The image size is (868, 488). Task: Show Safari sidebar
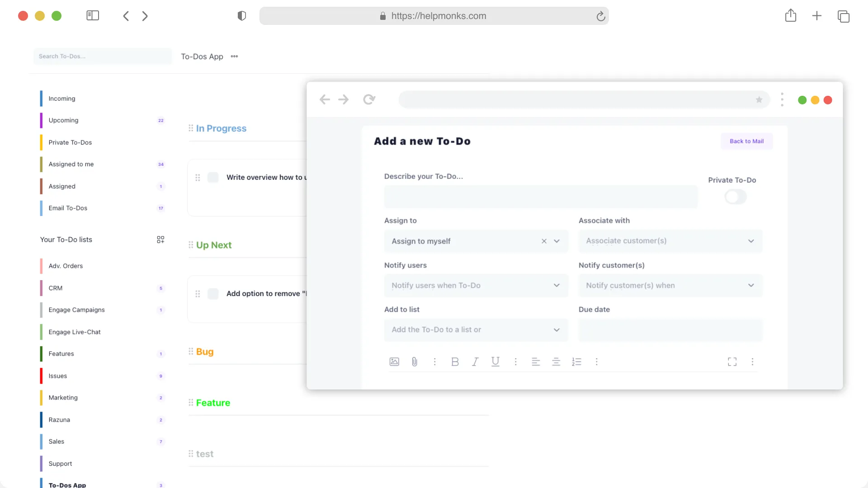(x=93, y=16)
